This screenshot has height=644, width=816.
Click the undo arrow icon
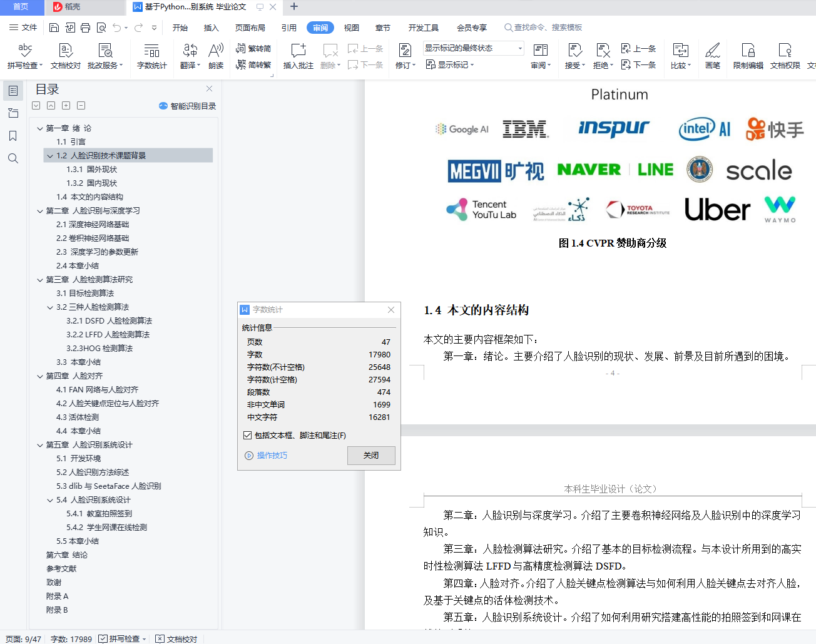pos(116,28)
